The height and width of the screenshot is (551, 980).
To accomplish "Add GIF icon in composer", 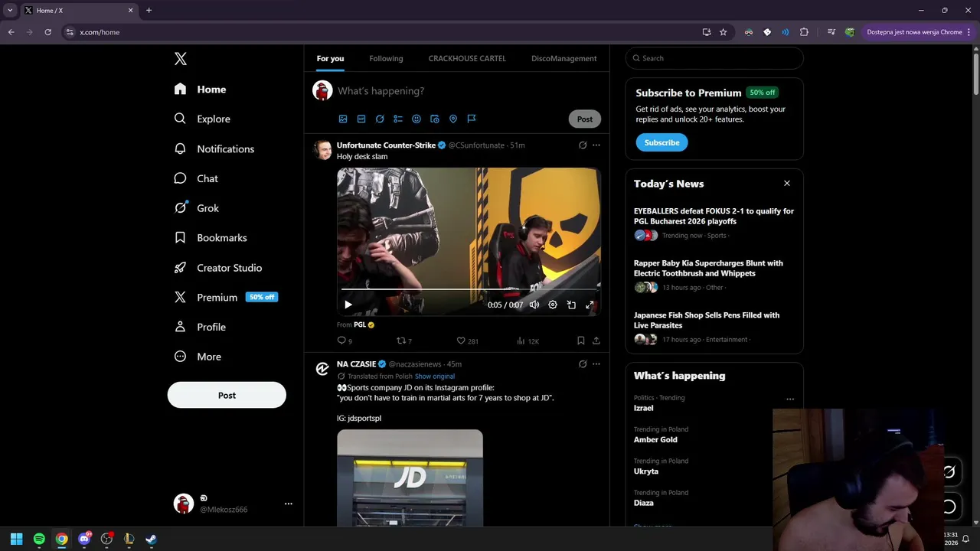I will 361,119.
